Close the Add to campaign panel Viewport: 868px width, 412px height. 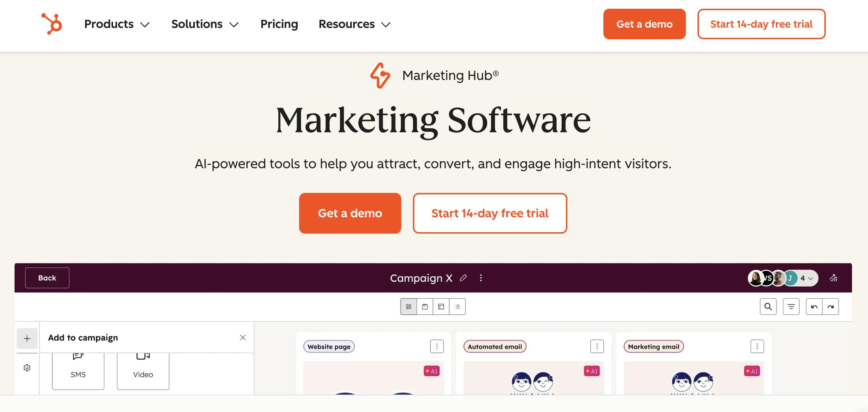(x=243, y=338)
